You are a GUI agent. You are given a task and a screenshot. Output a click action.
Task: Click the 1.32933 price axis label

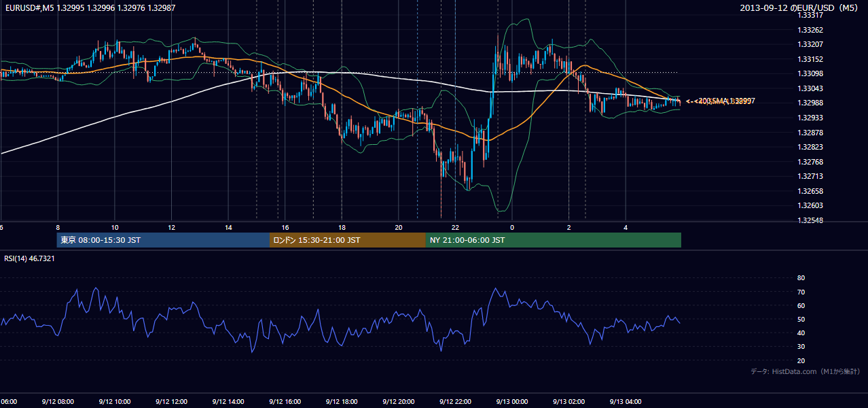810,118
